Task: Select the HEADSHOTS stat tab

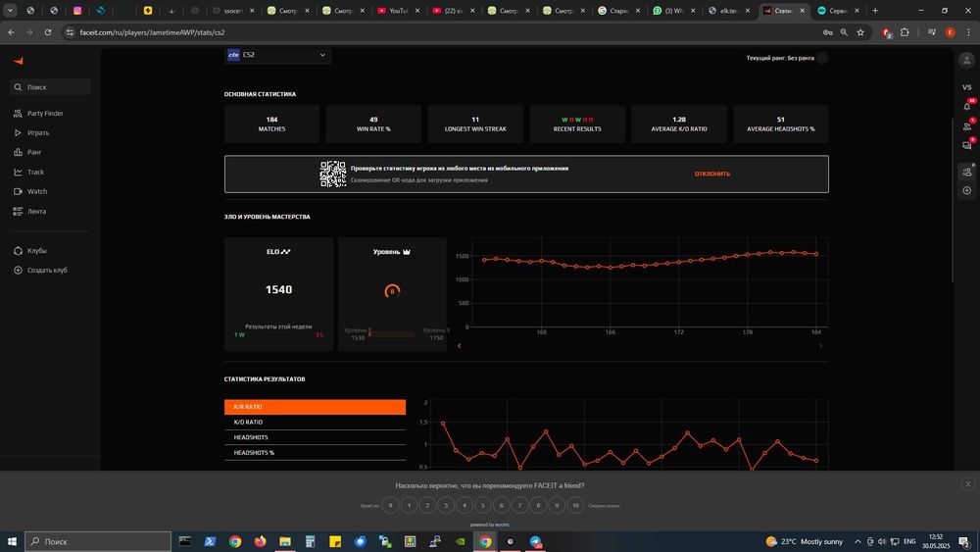Action: pyautogui.click(x=315, y=437)
